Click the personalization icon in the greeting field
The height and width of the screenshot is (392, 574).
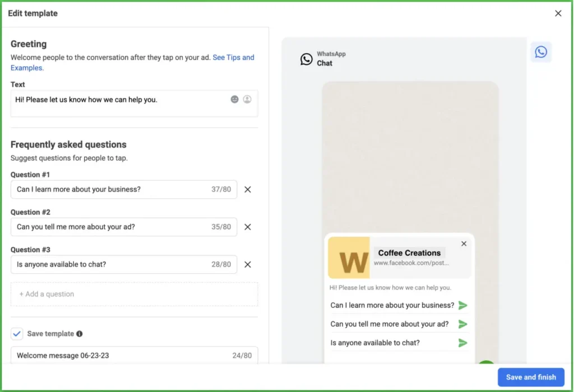click(247, 99)
